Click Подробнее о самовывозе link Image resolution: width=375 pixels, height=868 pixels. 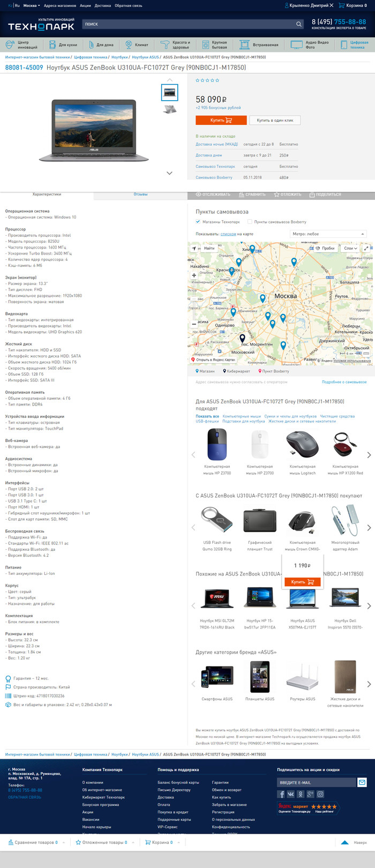point(344,382)
